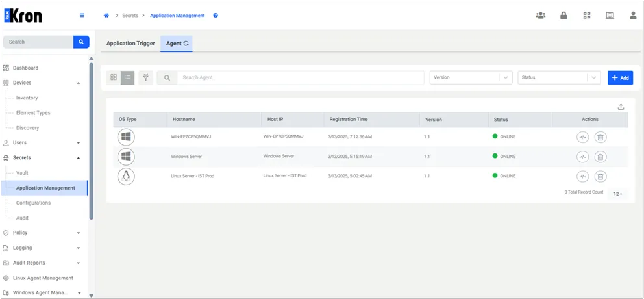Open the QR code icon in header
This screenshot has width=644, height=299.
click(587, 16)
